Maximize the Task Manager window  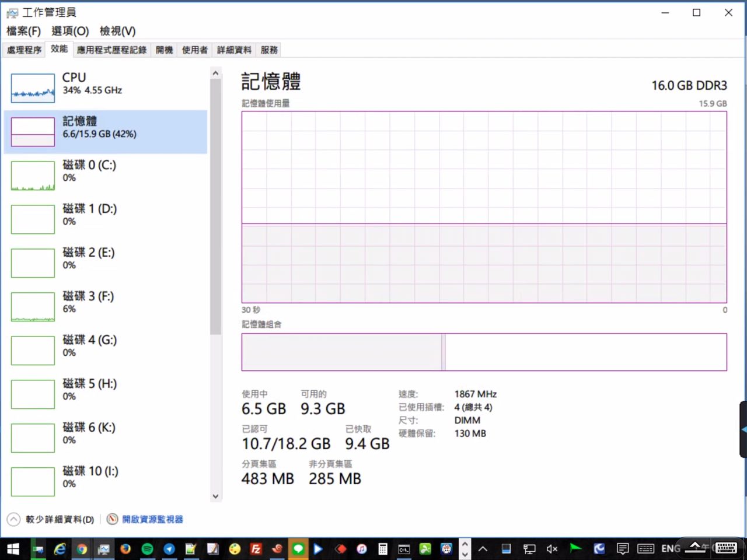(696, 12)
